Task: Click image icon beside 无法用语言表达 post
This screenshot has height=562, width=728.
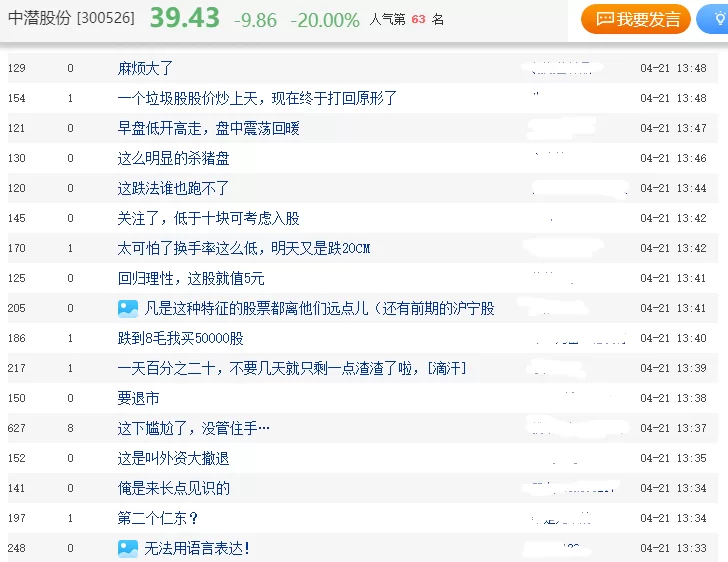Action: coord(128,548)
